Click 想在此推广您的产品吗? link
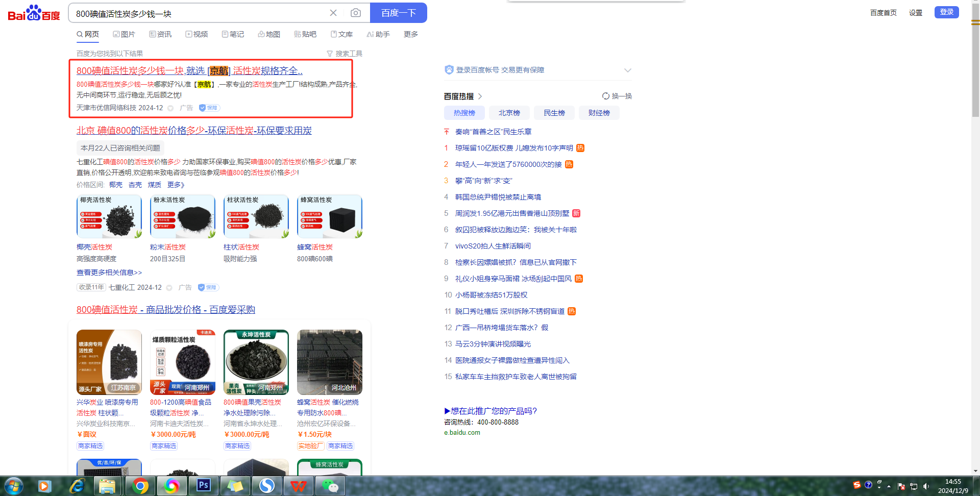 (x=491, y=411)
